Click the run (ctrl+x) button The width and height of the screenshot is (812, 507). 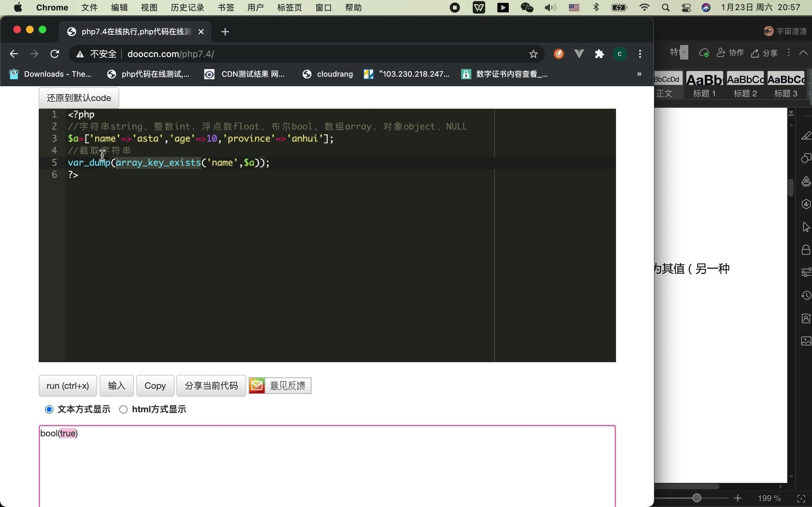[x=68, y=386]
